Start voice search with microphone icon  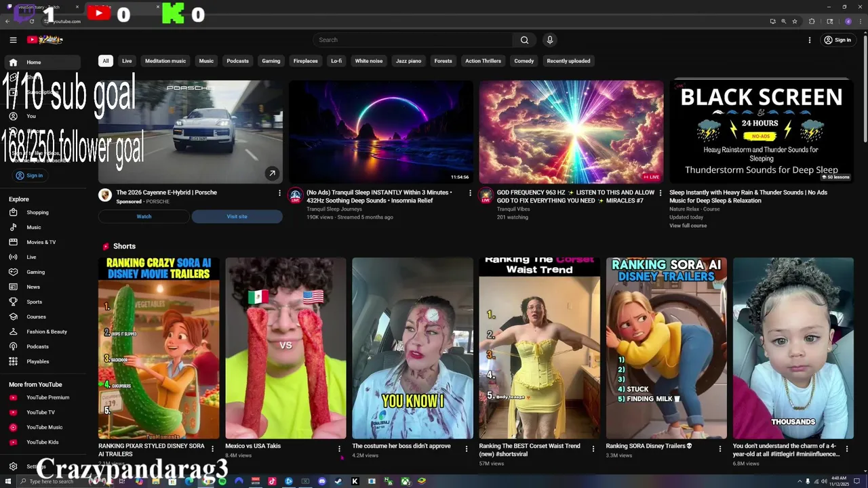coord(550,40)
